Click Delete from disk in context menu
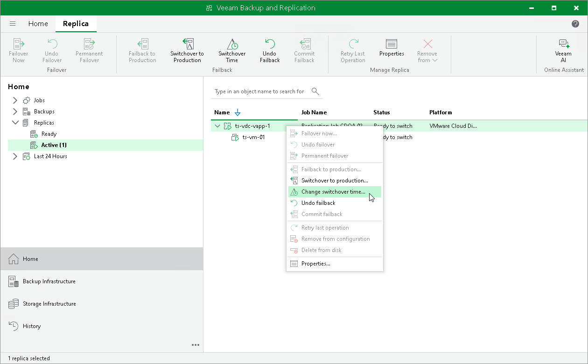Viewport: 588px width, 364px height. 335,250
